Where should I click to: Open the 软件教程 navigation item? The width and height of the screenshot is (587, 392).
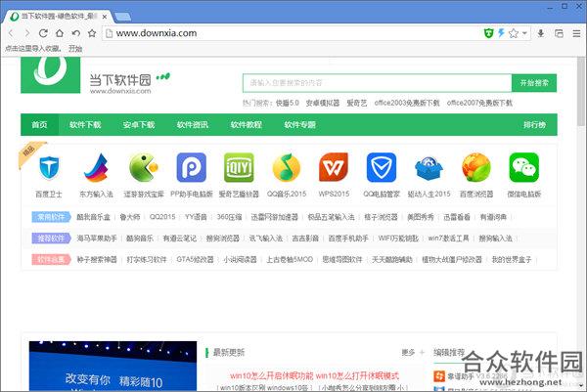(246, 124)
